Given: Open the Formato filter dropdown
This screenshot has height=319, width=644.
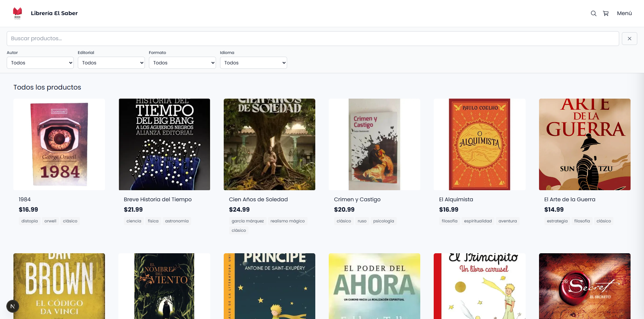Looking at the screenshot, I should click(182, 63).
